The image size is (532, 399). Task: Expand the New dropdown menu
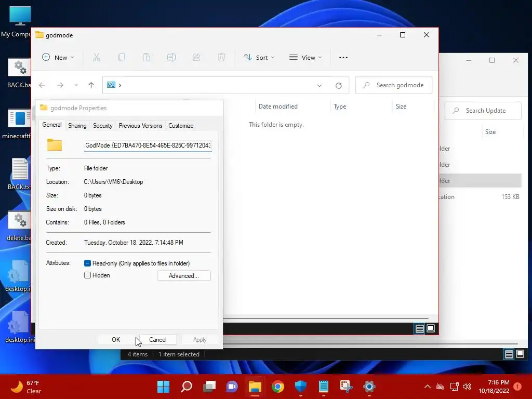pos(58,57)
